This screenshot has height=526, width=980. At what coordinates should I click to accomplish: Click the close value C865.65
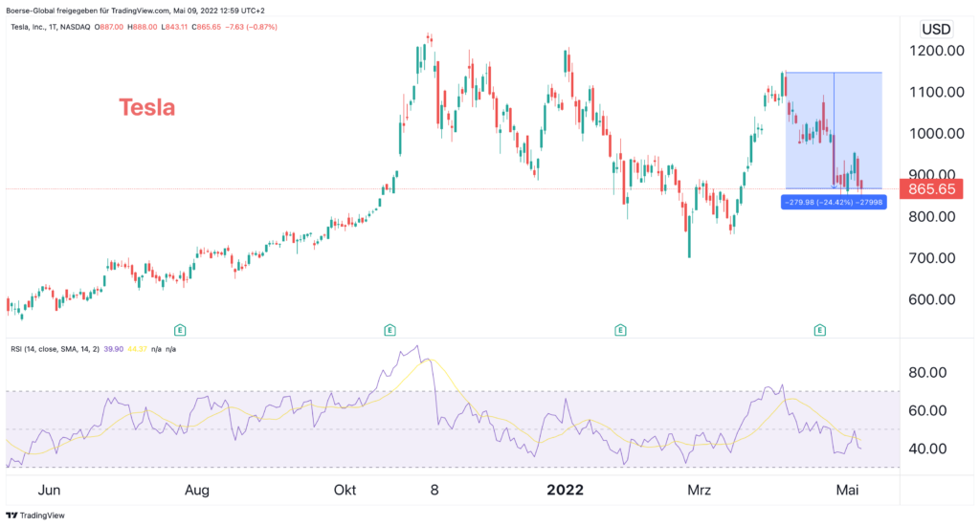207,27
